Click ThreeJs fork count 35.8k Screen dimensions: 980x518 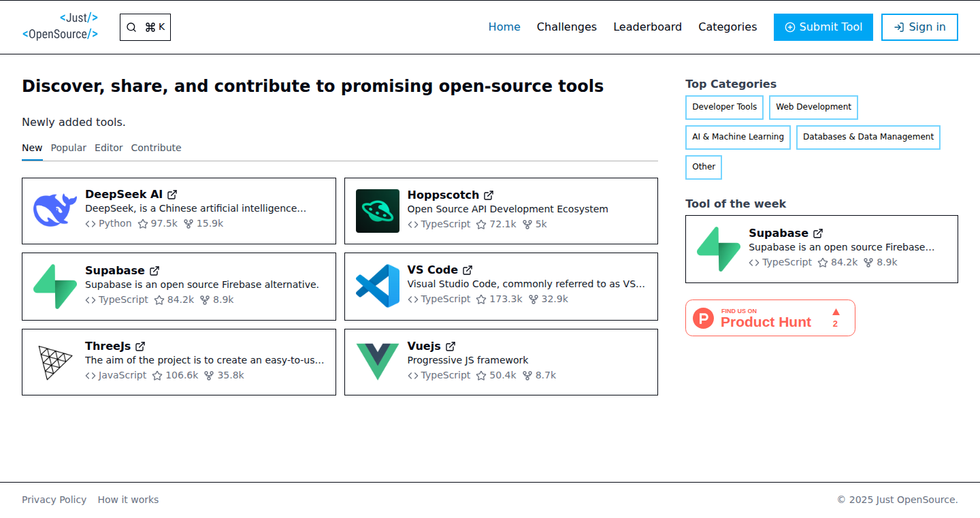(224, 375)
